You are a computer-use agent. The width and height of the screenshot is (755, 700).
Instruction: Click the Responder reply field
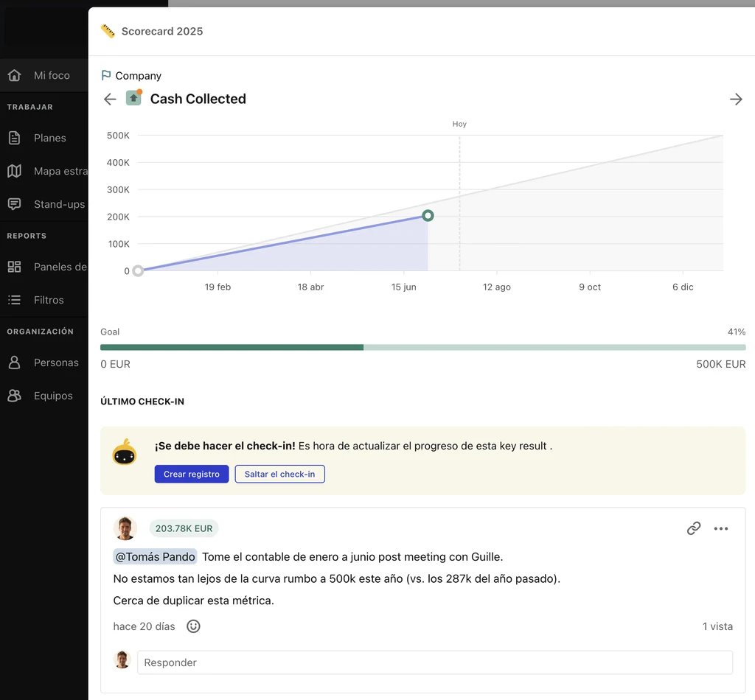(x=435, y=662)
